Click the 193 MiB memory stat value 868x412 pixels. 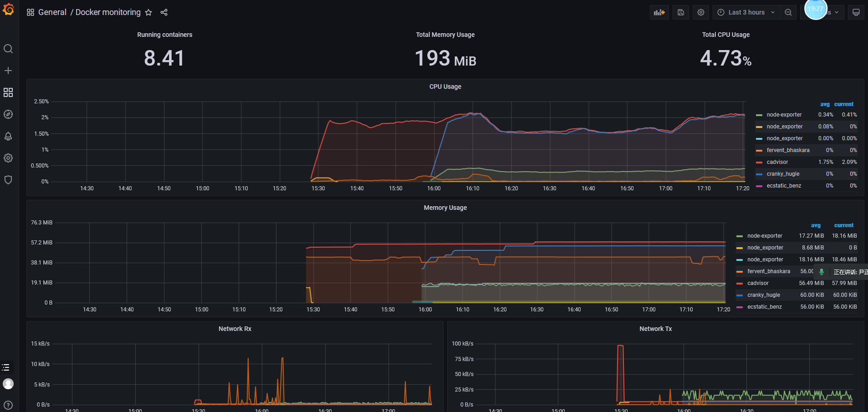tap(445, 58)
